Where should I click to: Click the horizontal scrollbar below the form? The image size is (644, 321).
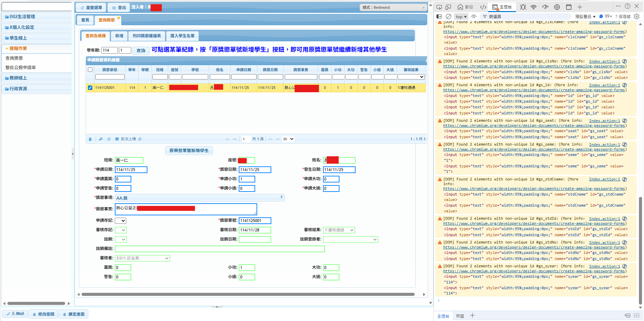(x=248, y=295)
